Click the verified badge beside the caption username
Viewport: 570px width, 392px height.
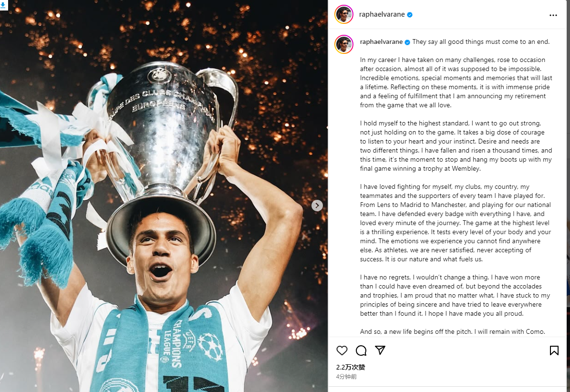pos(407,42)
